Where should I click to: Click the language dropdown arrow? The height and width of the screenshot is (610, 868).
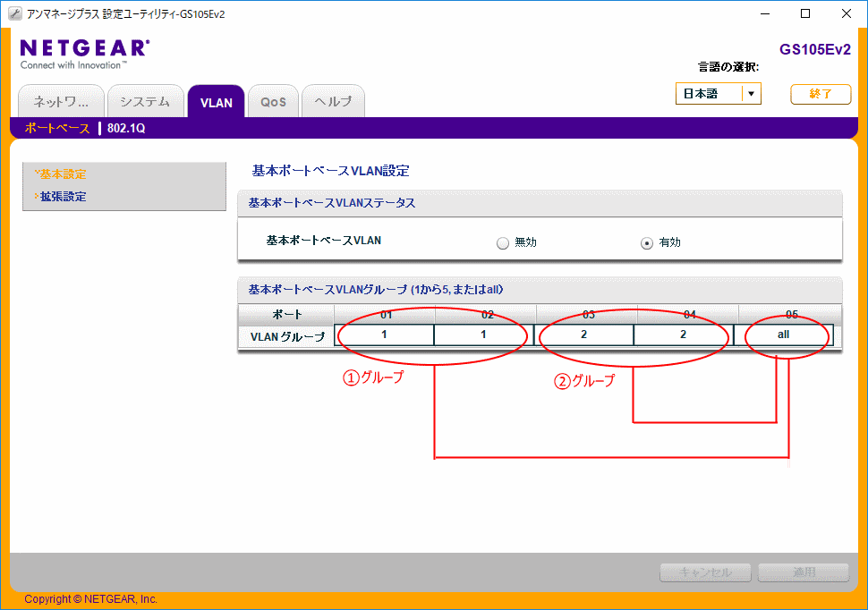[x=751, y=94]
